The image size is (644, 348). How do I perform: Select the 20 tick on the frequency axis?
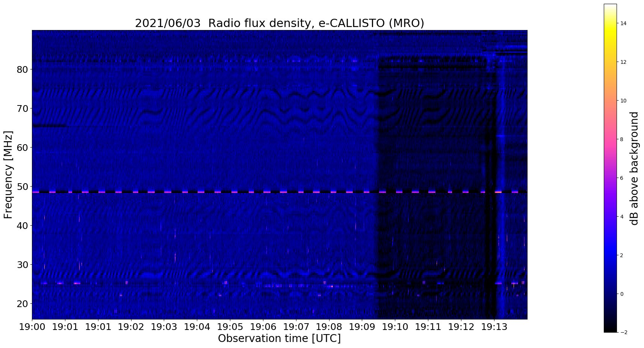click(x=23, y=304)
